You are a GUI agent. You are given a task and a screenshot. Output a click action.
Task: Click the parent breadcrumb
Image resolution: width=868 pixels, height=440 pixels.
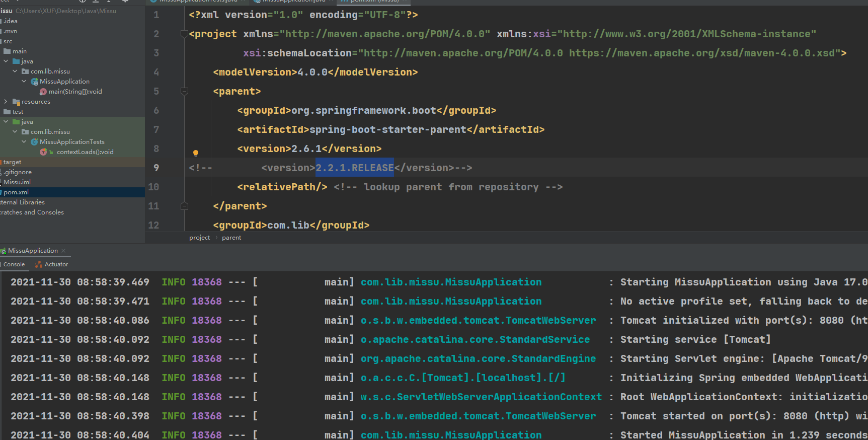[x=231, y=238]
